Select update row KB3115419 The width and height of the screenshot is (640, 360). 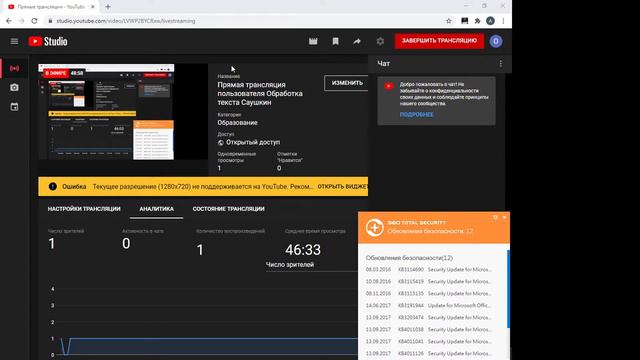pyautogui.click(x=429, y=281)
